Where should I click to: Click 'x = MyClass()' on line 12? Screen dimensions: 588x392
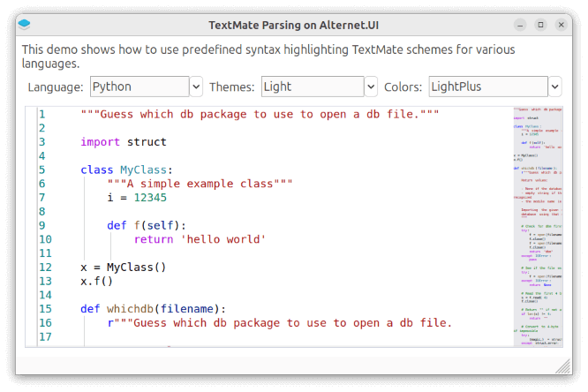point(123,268)
